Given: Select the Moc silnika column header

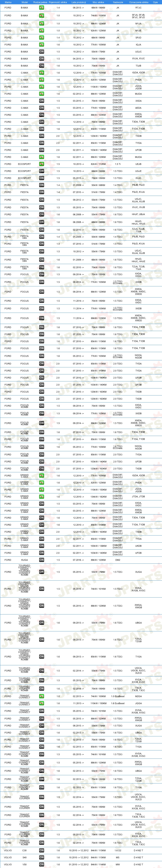Looking at the screenshot, I should (x=98, y=2).
